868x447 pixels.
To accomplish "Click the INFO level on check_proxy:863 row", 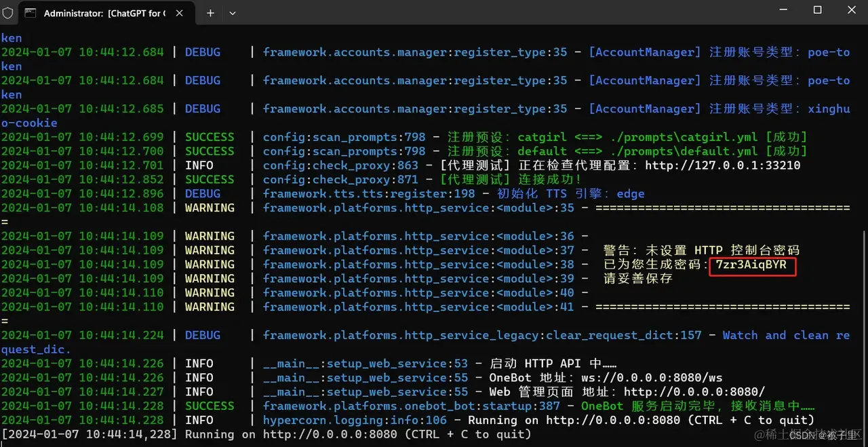I will click(199, 166).
